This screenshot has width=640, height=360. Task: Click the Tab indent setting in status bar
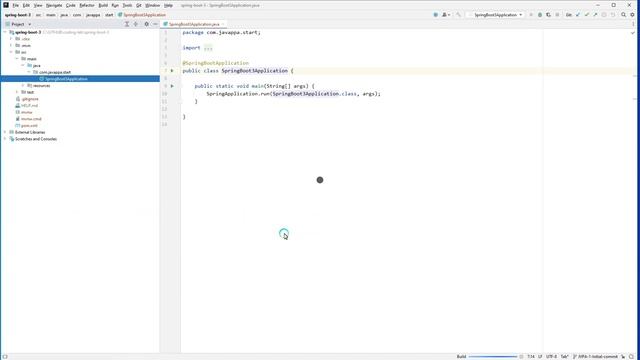pyautogui.click(x=564, y=356)
